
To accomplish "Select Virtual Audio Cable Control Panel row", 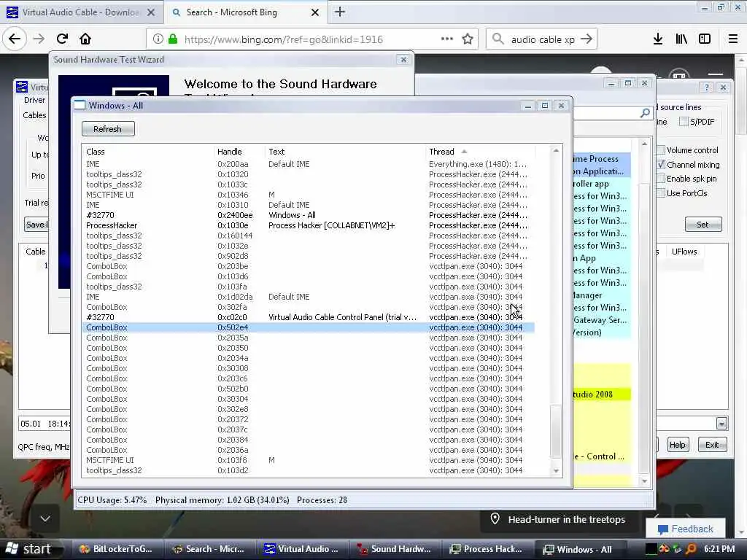I will pyautogui.click(x=309, y=317).
